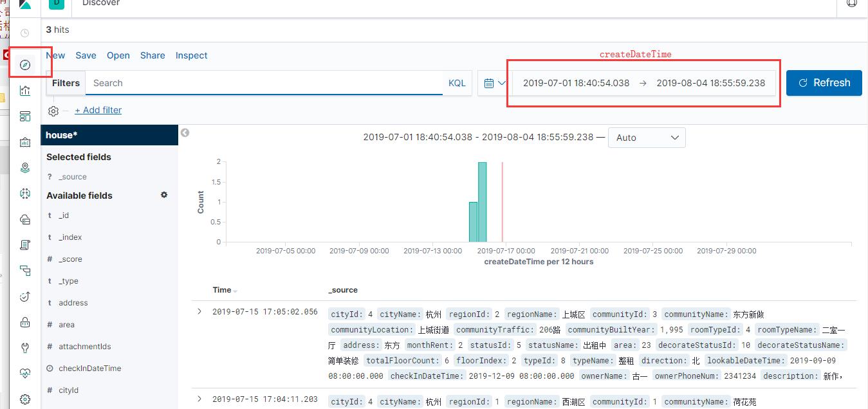Viewport: 868px width, 409px height.
Task: Click the Refresh button
Action: tap(824, 82)
